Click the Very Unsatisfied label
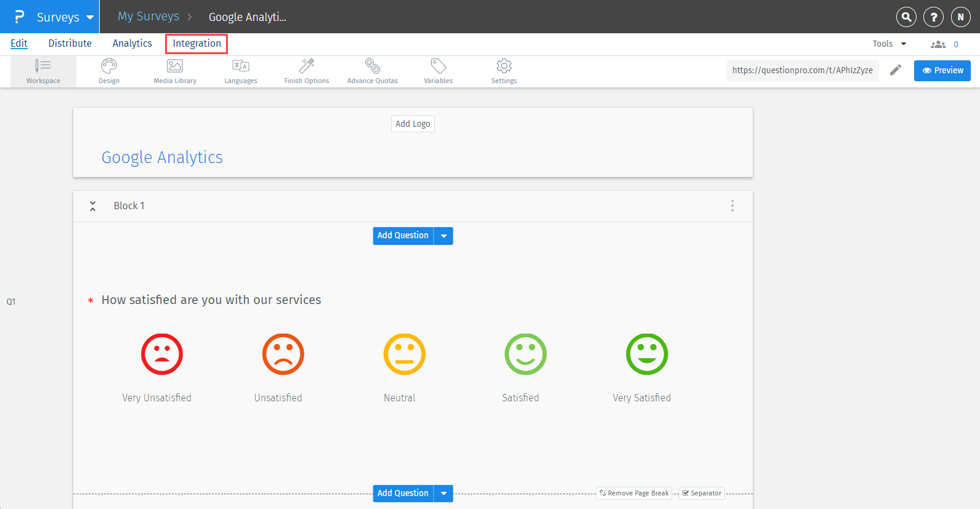The image size is (980, 509). pyautogui.click(x=156, y=398)
